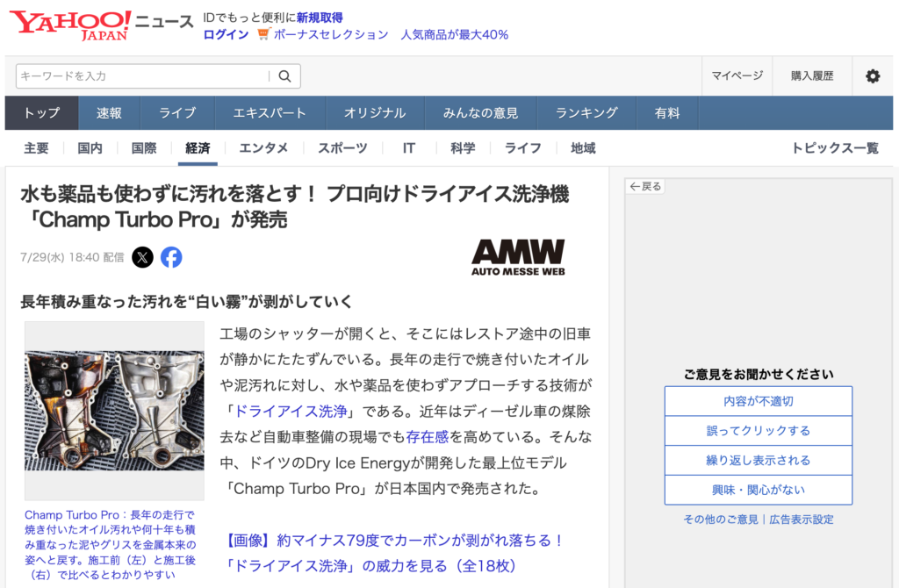Select the 科学 category
The width and height of the screenshot is (899, 588).
click(463, 148)
